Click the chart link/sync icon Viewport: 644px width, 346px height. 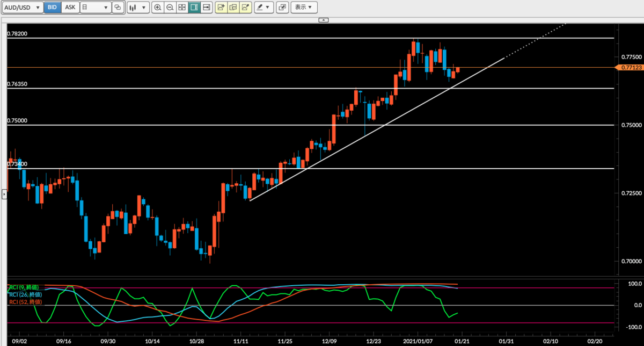[x=118, y=8]
